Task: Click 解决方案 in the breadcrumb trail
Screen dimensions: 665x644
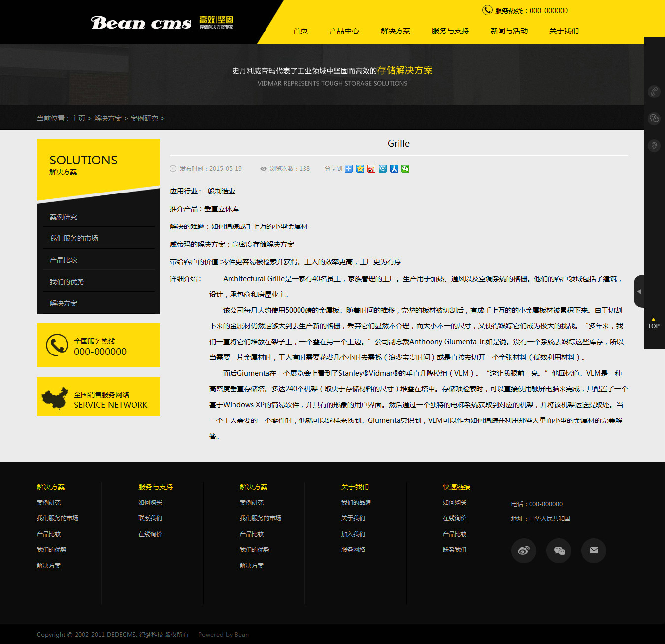Action: [108, 118]
